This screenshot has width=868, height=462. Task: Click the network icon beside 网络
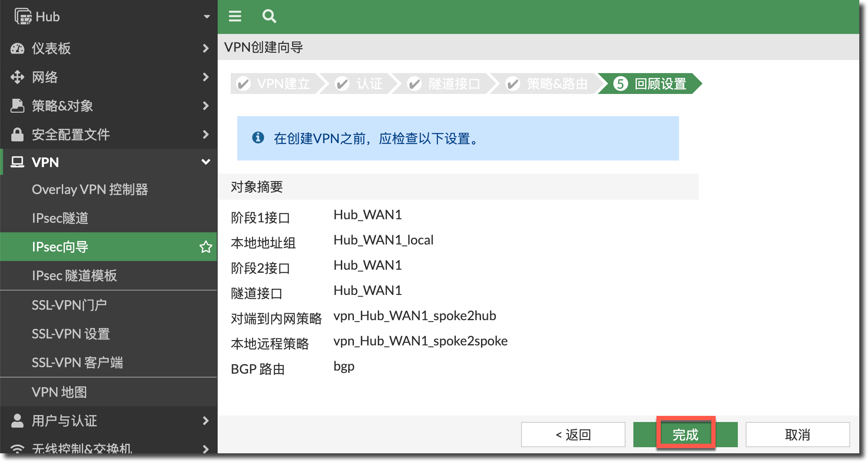pyautogui.click(x=17, y=77)
